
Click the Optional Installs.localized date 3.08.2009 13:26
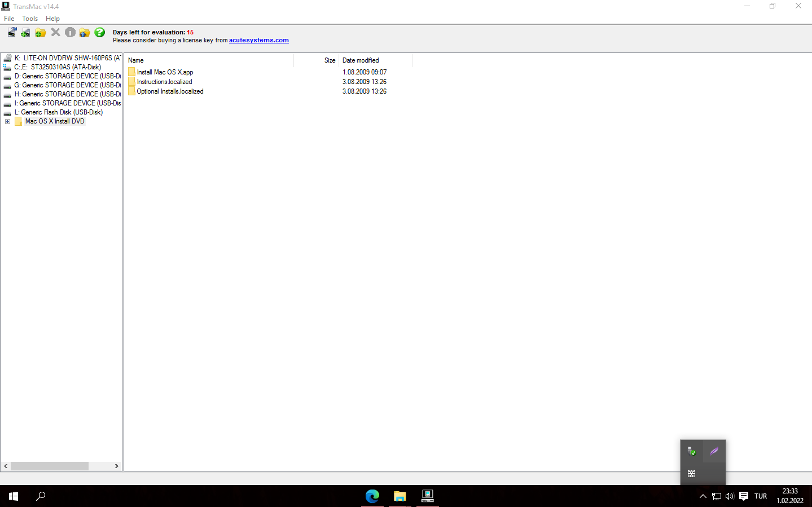pos(365,91)
